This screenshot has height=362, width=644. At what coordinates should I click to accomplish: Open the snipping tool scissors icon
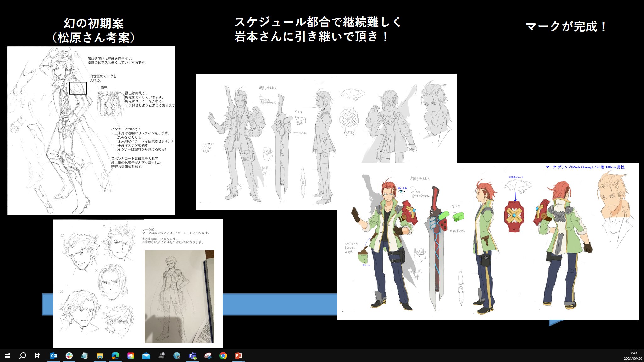[x=208, y=356]
